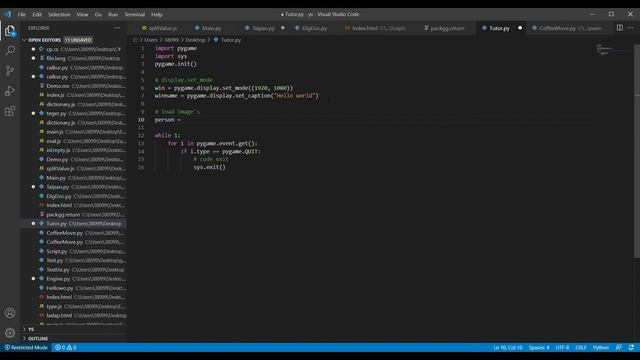Image resolution: width=640 pixels, height=360 pixels.
Task: Open Script.py in Open Editors list
Action: pyautogui.click(x=73, y=251)
